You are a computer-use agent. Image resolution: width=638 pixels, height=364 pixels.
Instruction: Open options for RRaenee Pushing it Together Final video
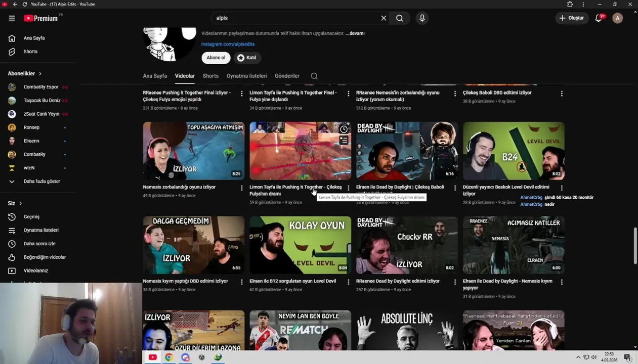coord(241,94)
